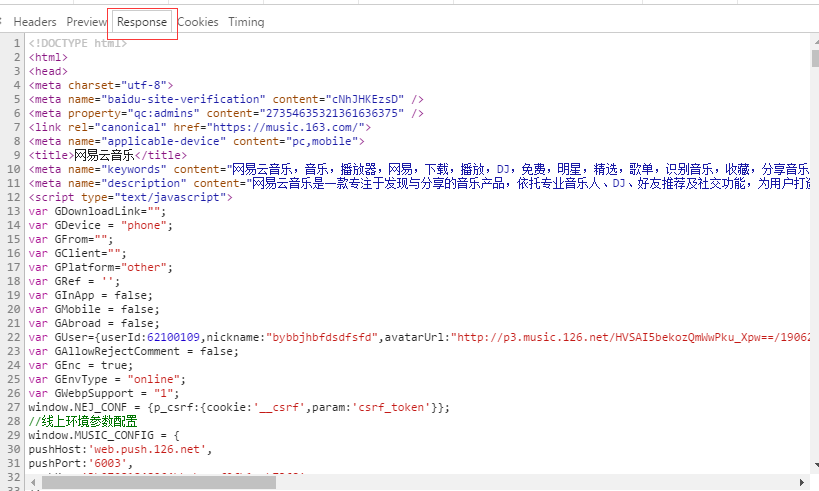Click the pushHost 'web.push.126.net' line
The width and height of the screenshot is (819, 491).
pos(121,449)
